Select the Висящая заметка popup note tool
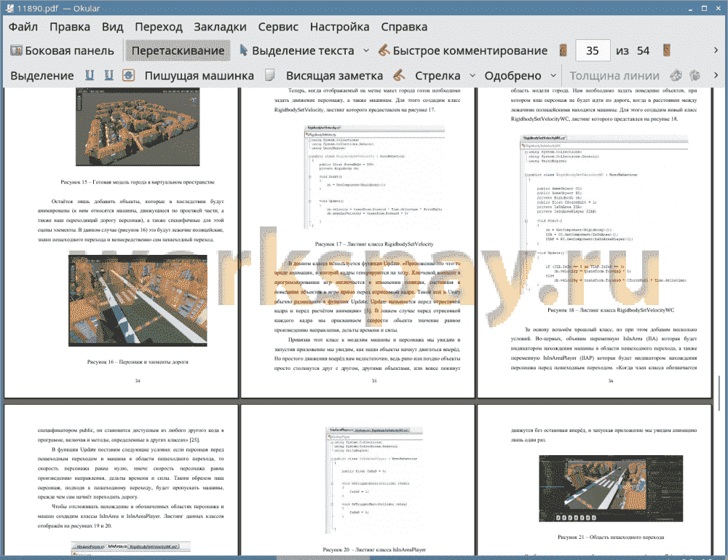 pos(334,76)
